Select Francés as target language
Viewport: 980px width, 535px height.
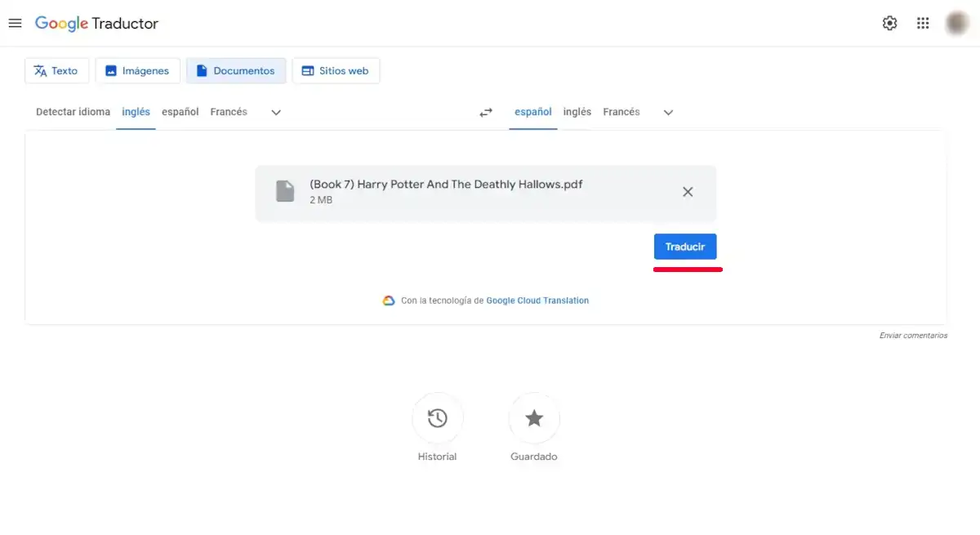[621, 112]
